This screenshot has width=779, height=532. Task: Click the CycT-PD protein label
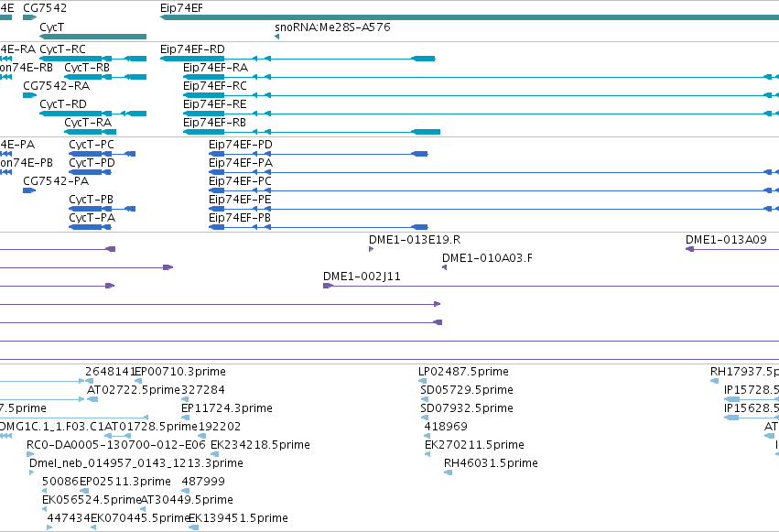[x=92, y=163]
